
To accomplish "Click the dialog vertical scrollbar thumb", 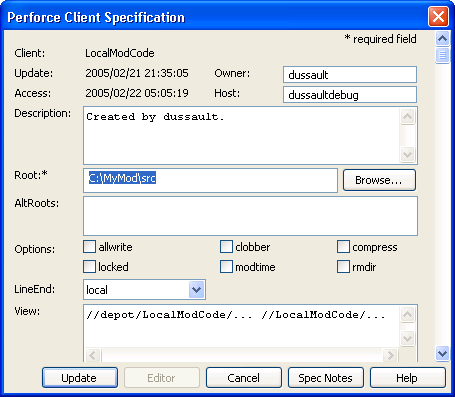I will 442,55.
